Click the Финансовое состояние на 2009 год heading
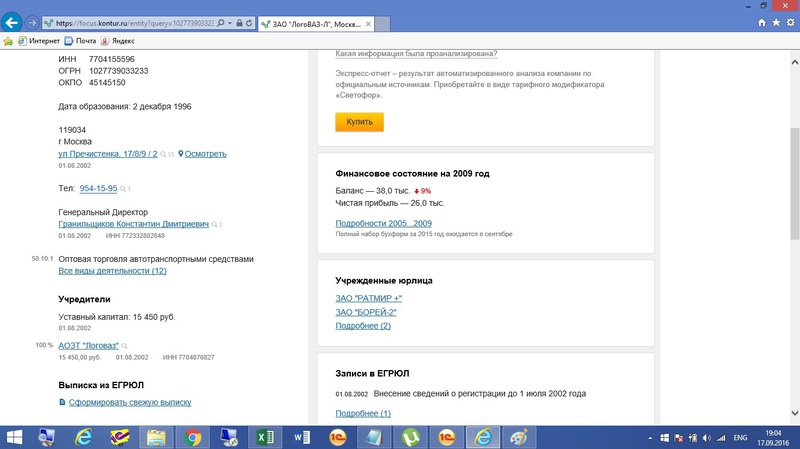The image size is (800, 449). [x=412, y=173]
